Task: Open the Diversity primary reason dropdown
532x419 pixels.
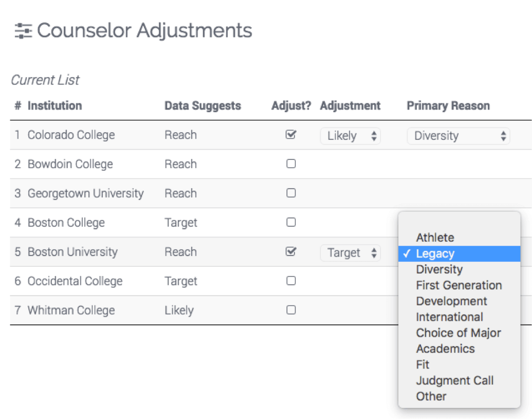Action: (458, 136)
